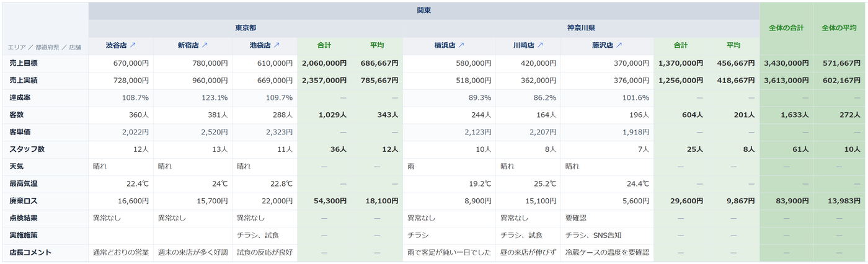Select the 売上実績 row header
Screen dimensions: 868x264
[45, 81]
